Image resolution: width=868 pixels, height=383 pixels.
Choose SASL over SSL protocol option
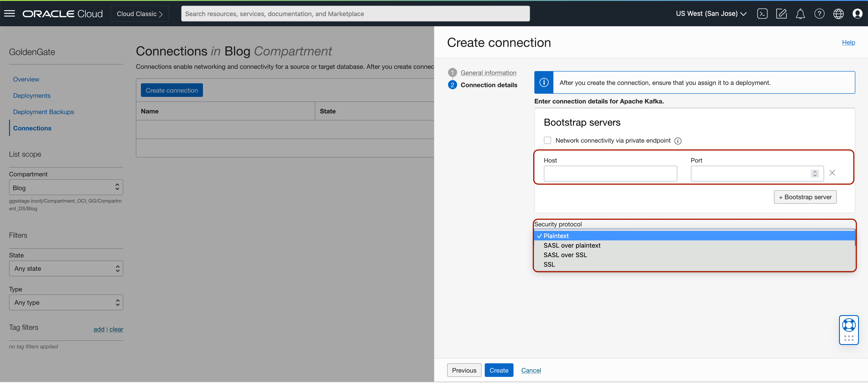[x=565, y=255]
